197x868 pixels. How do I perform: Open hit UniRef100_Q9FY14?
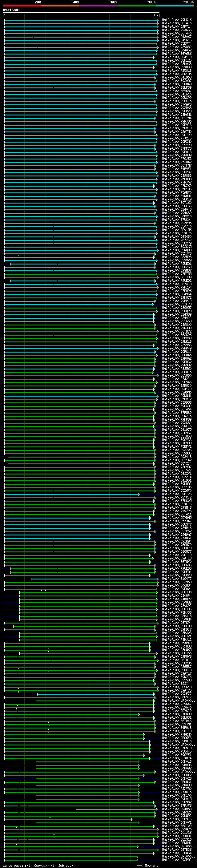pyautogui.click(x=177, y=26)
